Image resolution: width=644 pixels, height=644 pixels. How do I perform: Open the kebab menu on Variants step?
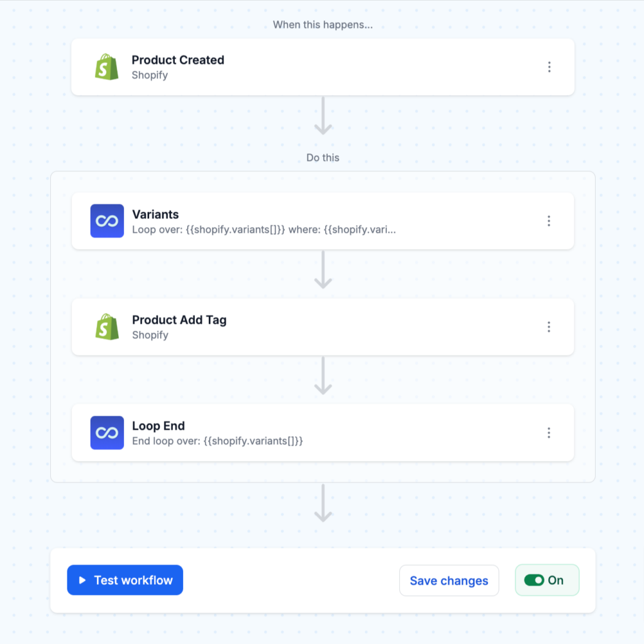tap(549, 221)
